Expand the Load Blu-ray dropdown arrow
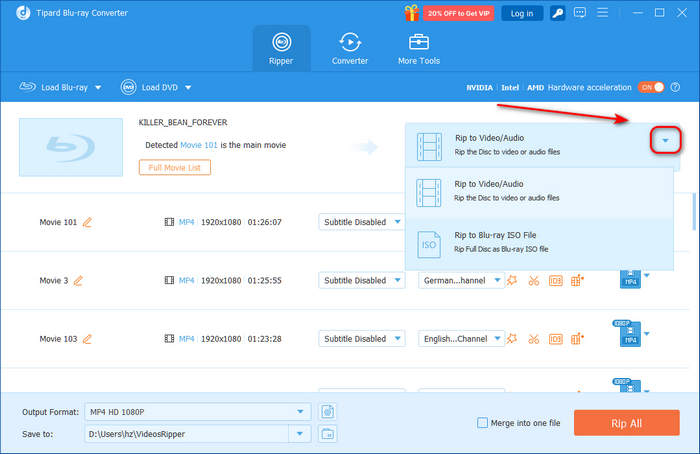The image size is (700, 454). click(x=98, y=87)
